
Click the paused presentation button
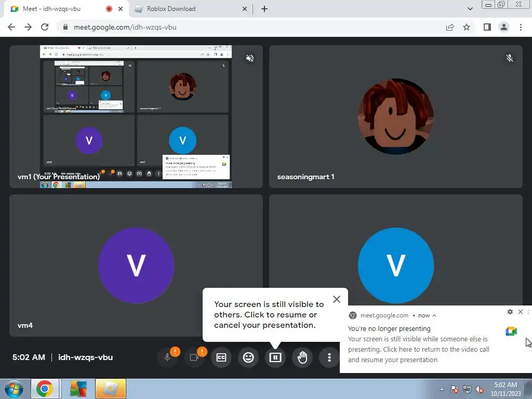coord(275,357)
